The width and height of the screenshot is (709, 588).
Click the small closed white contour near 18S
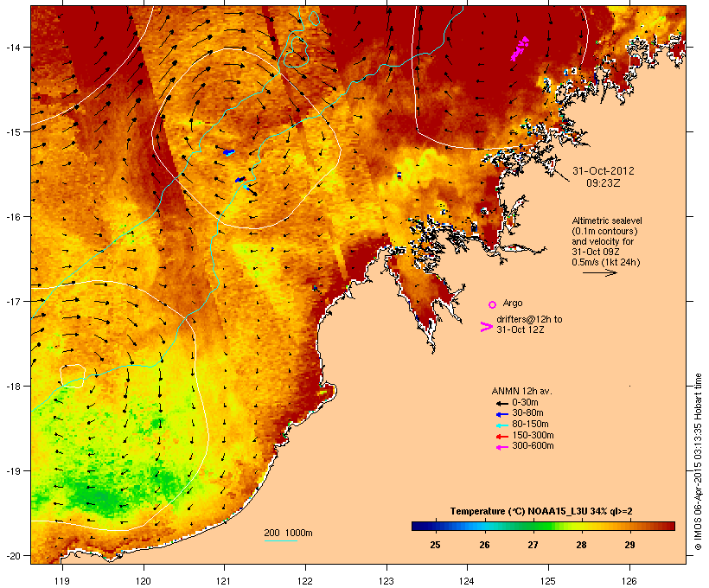pos(73,376)
